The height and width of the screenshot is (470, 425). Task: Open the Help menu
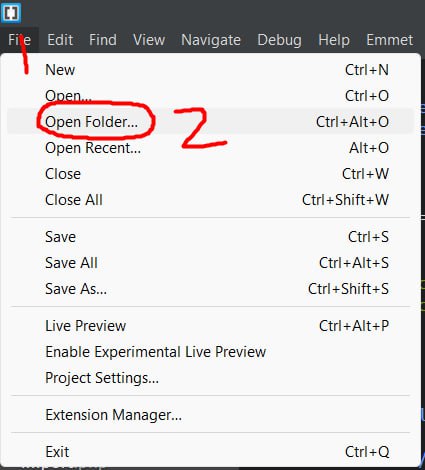pos(334,40)
